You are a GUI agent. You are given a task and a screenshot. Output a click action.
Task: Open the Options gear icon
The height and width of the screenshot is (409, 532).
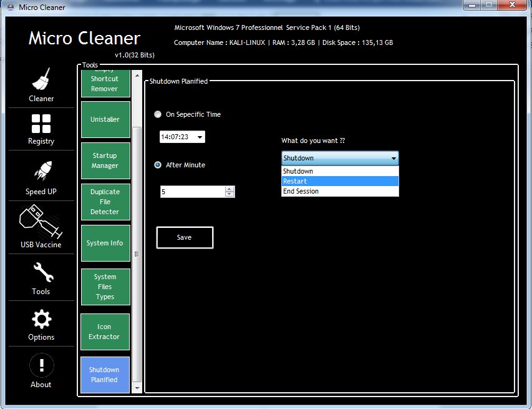(x=41, y=319)
